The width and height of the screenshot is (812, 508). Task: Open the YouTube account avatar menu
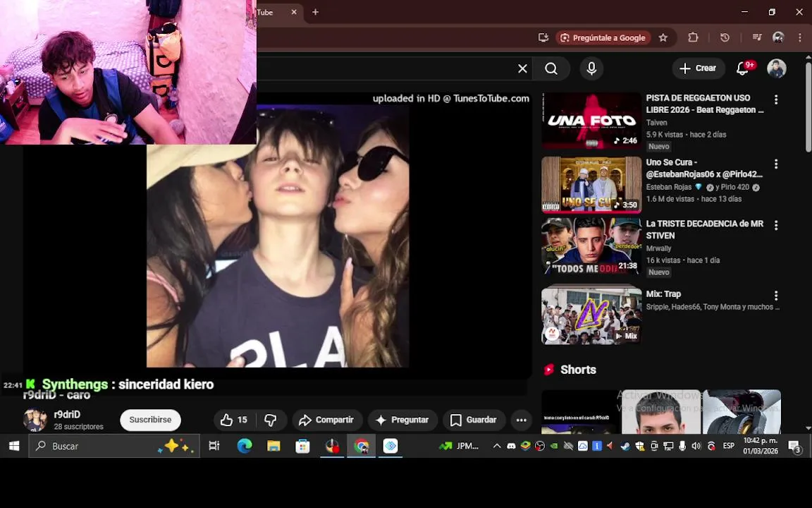[x=776, y=68]
